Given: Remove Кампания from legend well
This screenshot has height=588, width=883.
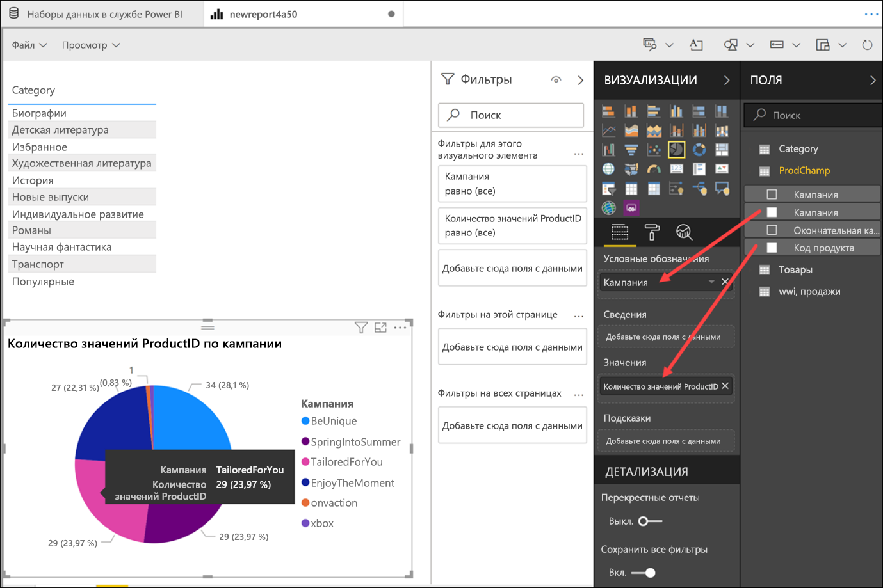Looking at the screenshot, I should point(725,282).
